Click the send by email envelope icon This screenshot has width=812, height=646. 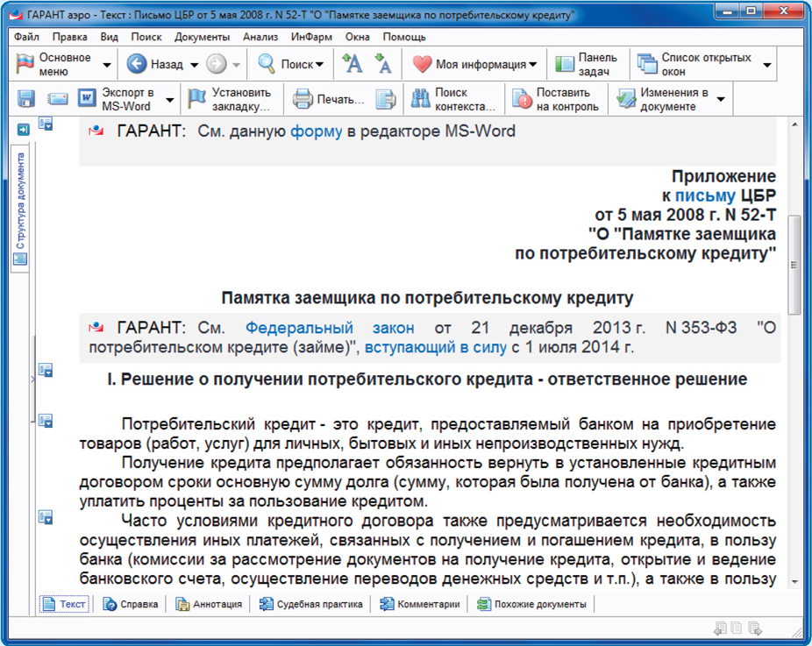(x=58, y=99)
